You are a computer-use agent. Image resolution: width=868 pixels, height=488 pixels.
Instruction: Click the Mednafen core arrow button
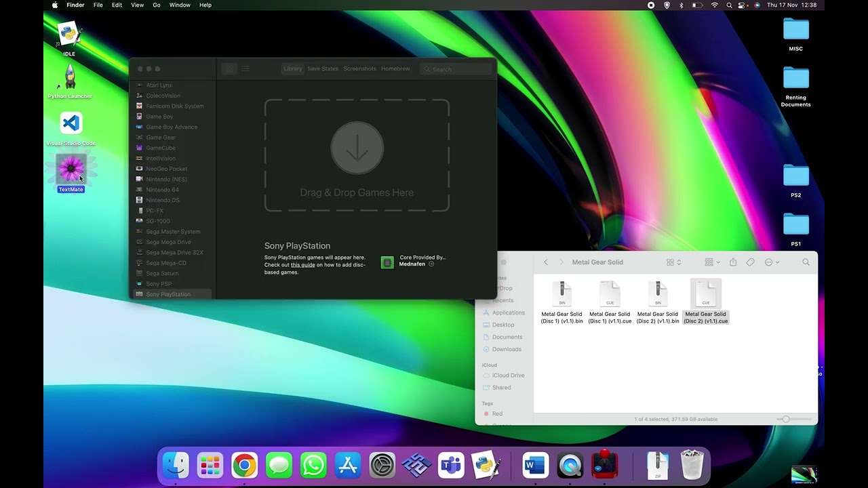(431, 264)
